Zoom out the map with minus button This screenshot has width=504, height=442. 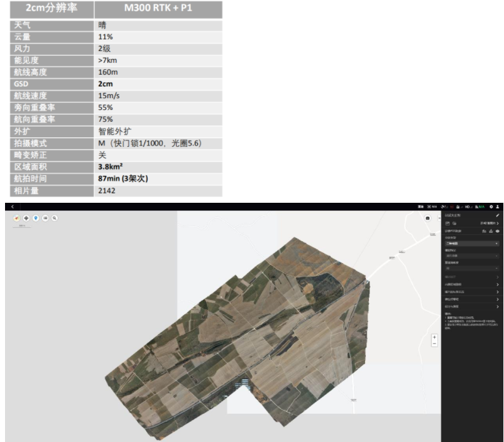pos(434,343)
